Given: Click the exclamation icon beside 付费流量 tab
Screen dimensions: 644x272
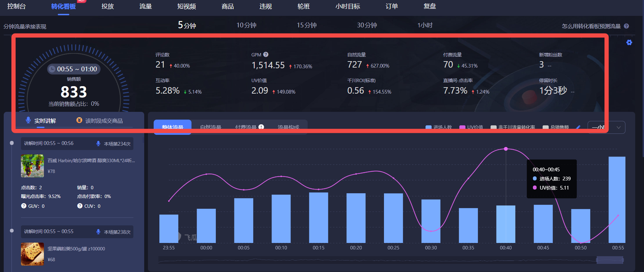Looking at the screenshot, I should 261,127.
